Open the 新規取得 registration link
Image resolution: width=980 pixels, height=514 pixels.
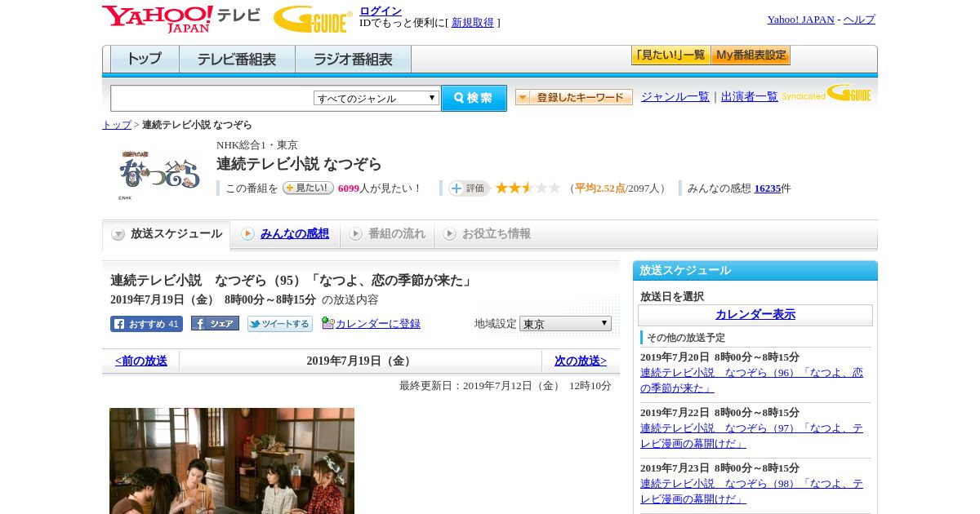tap(473, 23)
